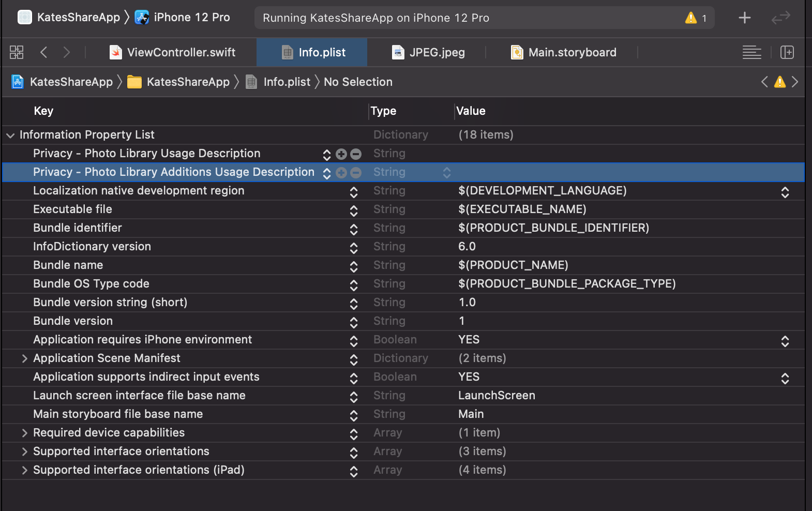Click the KatesShareApp scheme name
This screenshot has height=511, width=812.
(79, 17)
